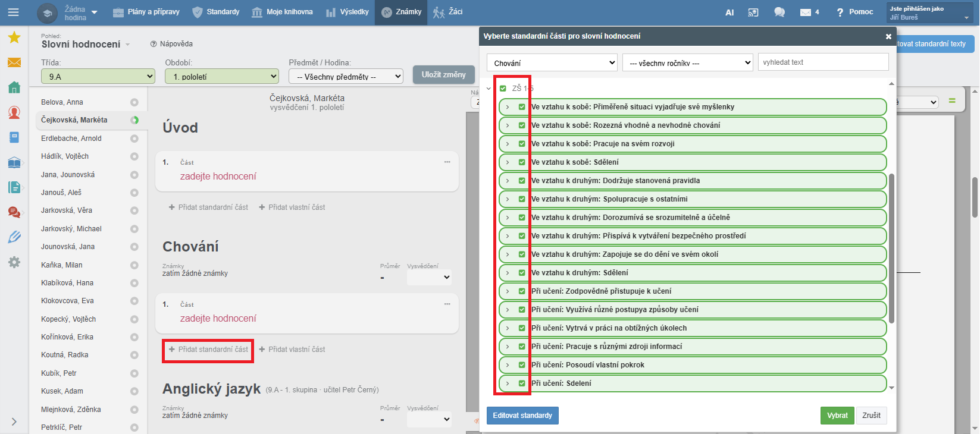
Task: Click the 'vyhledat text' search field
Action: click(x=823, y=62)
